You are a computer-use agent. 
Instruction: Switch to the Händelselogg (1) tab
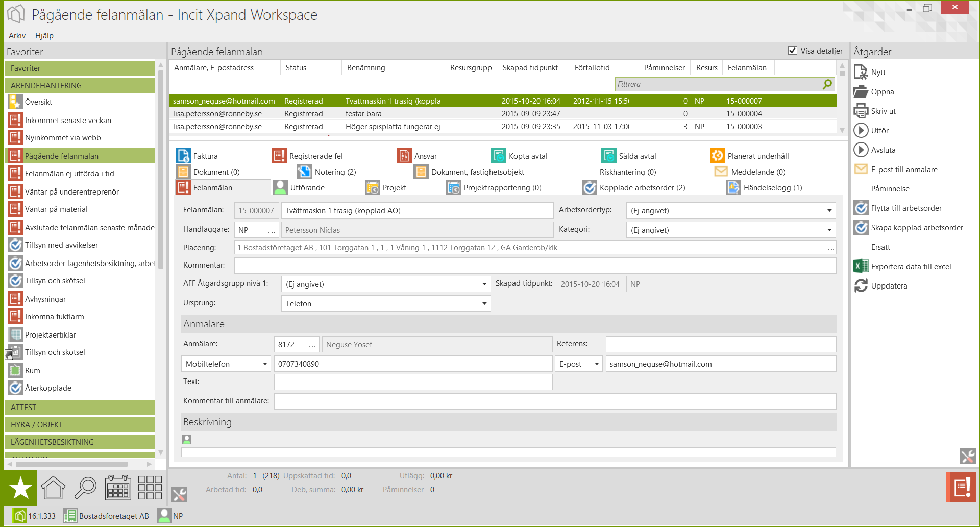click(x=765, y=187)
